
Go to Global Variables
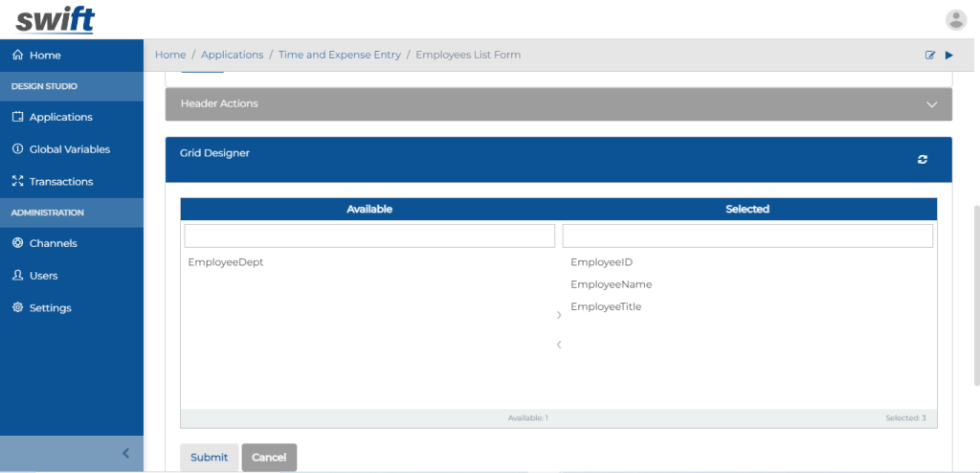click(69, 149)
